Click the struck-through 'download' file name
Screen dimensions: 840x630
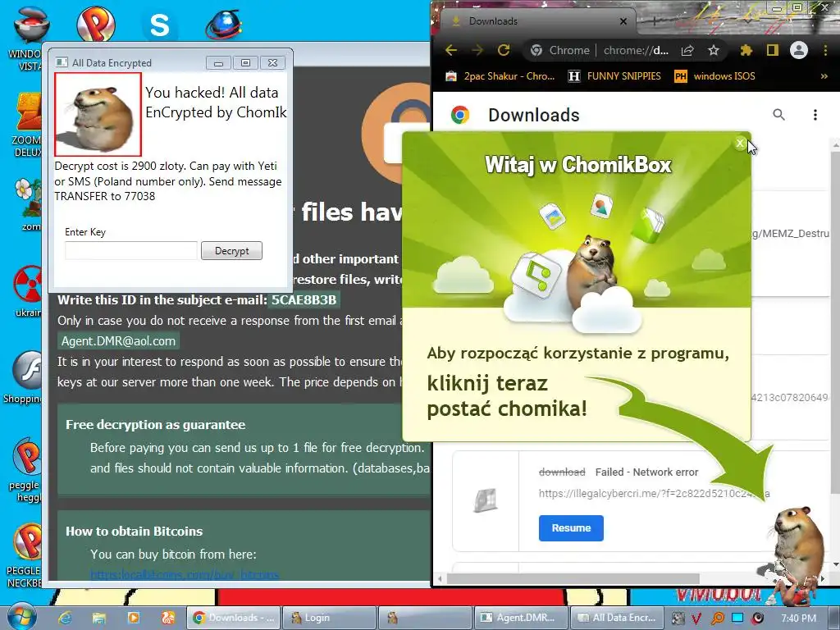tap(562, 472)
